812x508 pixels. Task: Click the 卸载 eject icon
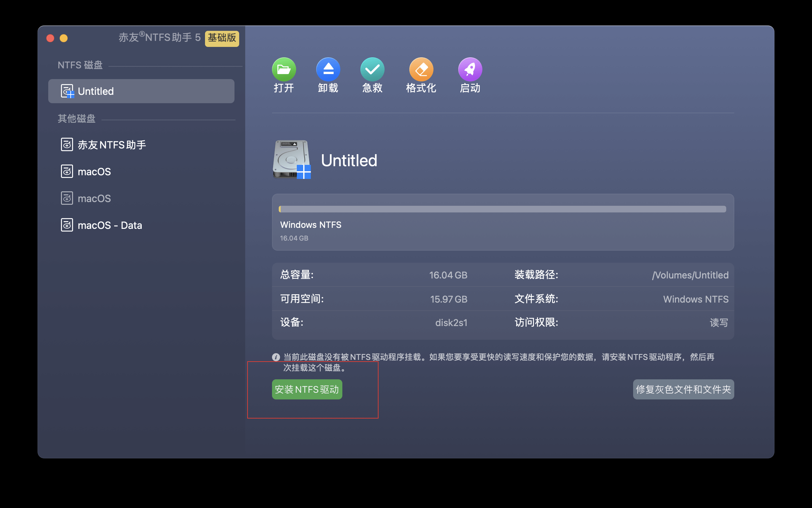[x=328, y=69]
